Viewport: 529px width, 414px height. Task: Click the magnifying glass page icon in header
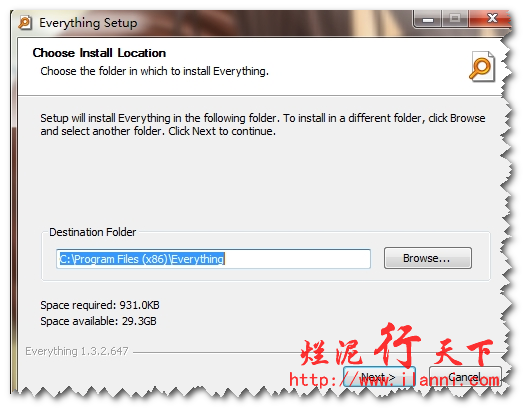point(482,66)
